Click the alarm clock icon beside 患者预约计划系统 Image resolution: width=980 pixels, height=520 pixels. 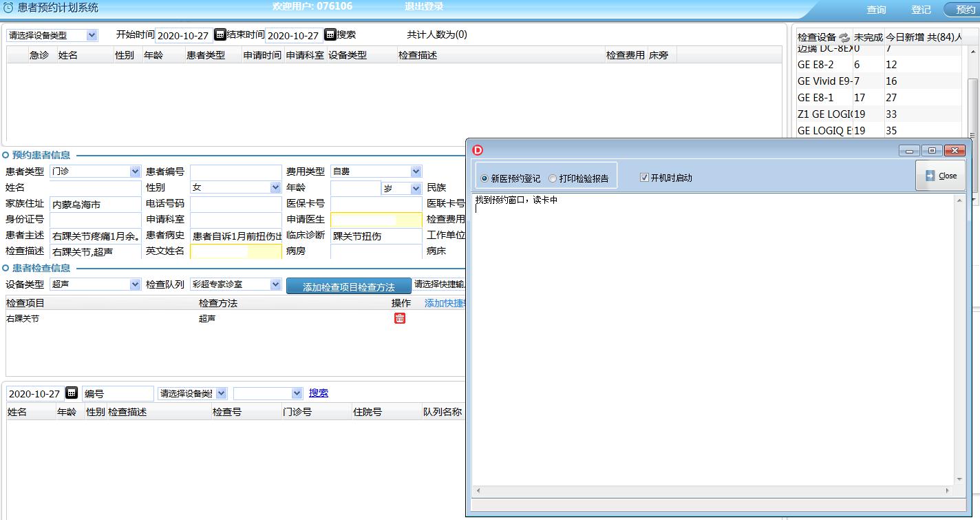click(x=8, y=8)
